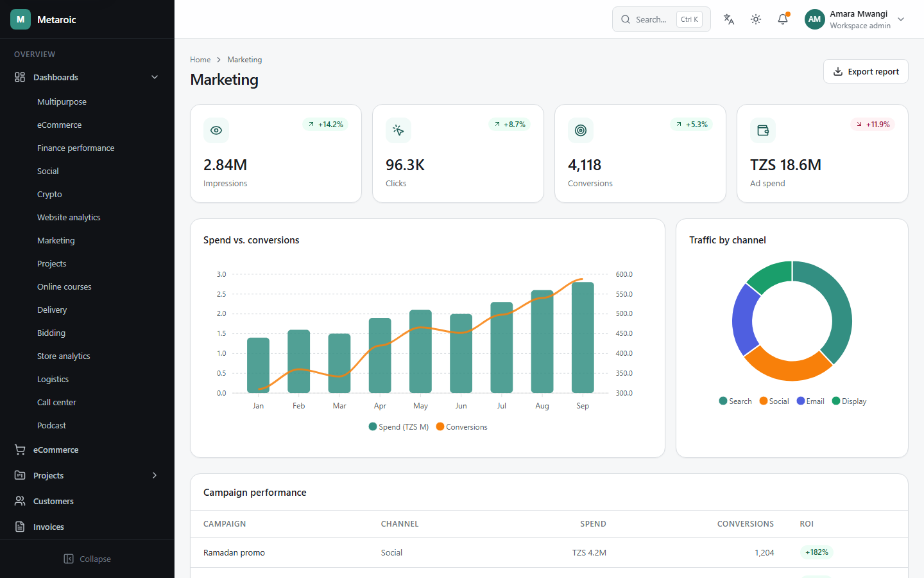Click the Projects folder icon
Screen dimensions: 924x578
click(x=20, y=475)
